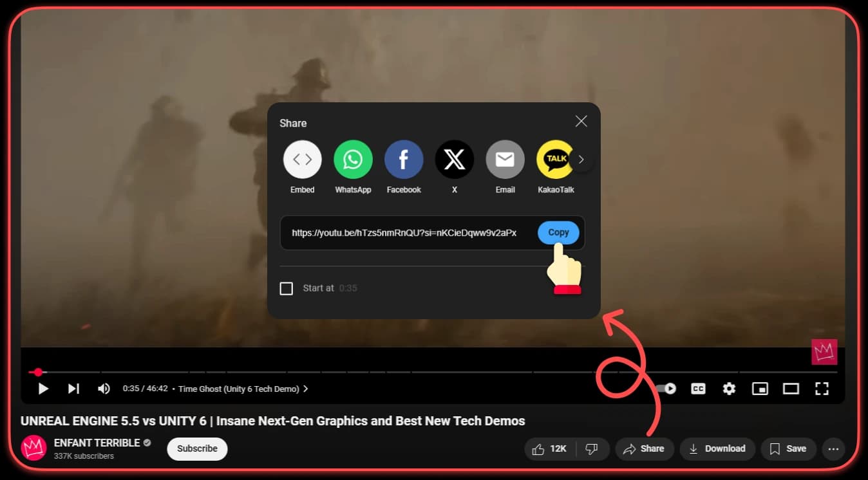Share to X icon
868x480 pixels.
(x=455, y=160)
